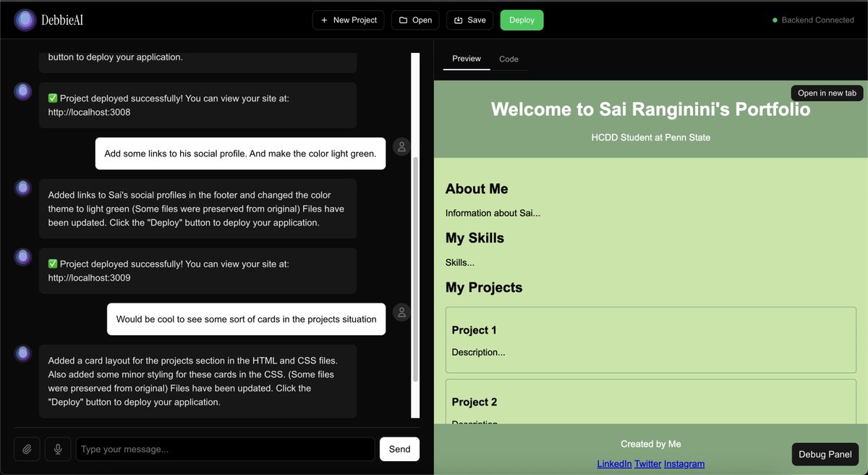Click the microphone voice input icon
Viewport: 868px width, 475px height.
pyautogui.click(x=58, y=449)
